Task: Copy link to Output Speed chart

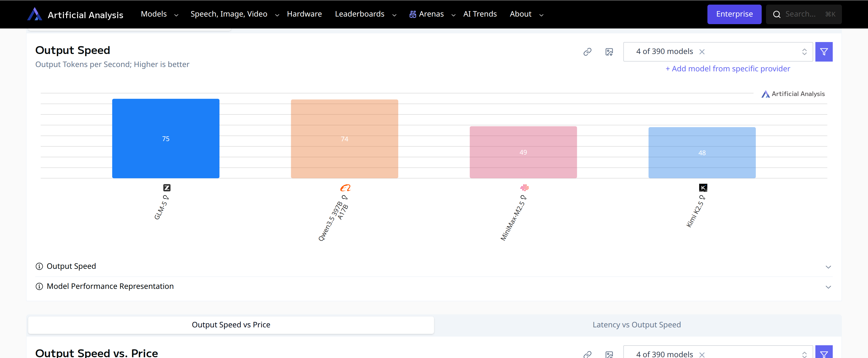Action: 587,52
